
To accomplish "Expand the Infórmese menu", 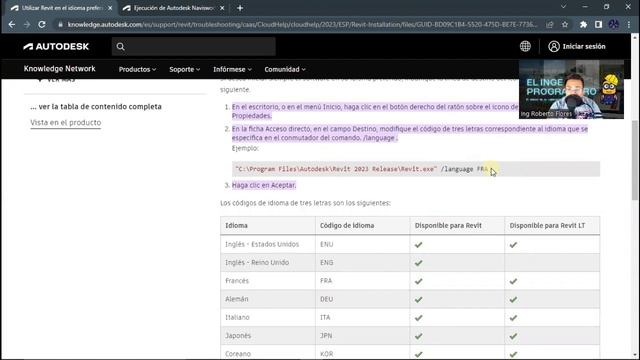I will [x=232, y=69].
